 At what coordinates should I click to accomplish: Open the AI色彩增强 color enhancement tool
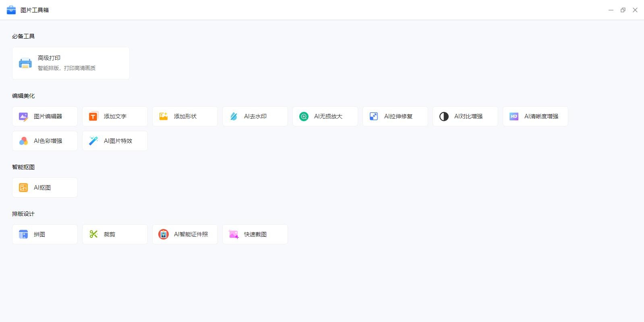[45, 141]
